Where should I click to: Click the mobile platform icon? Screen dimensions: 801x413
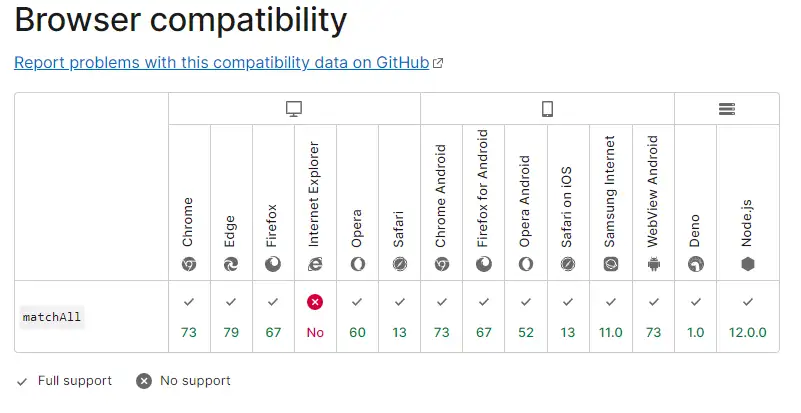point(547,109)
